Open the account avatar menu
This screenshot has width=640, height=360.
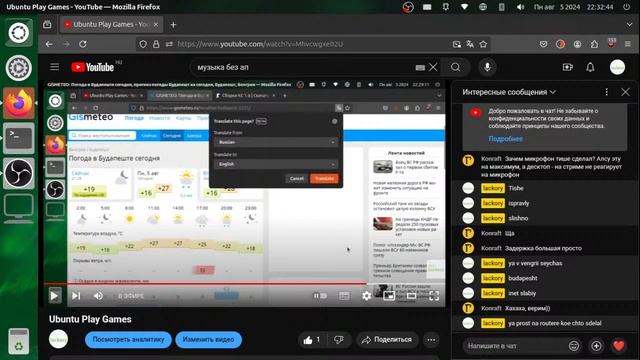617,67
